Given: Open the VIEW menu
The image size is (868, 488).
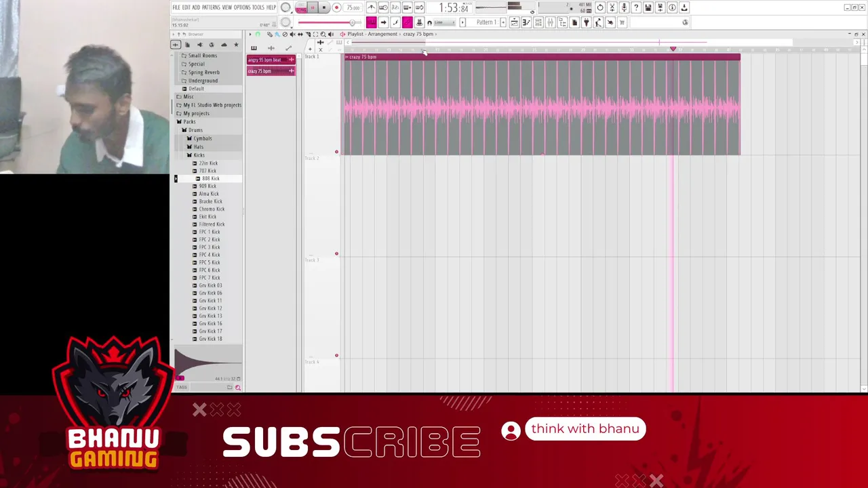Looking at the screenshot, I should click(x=227, y=7).
